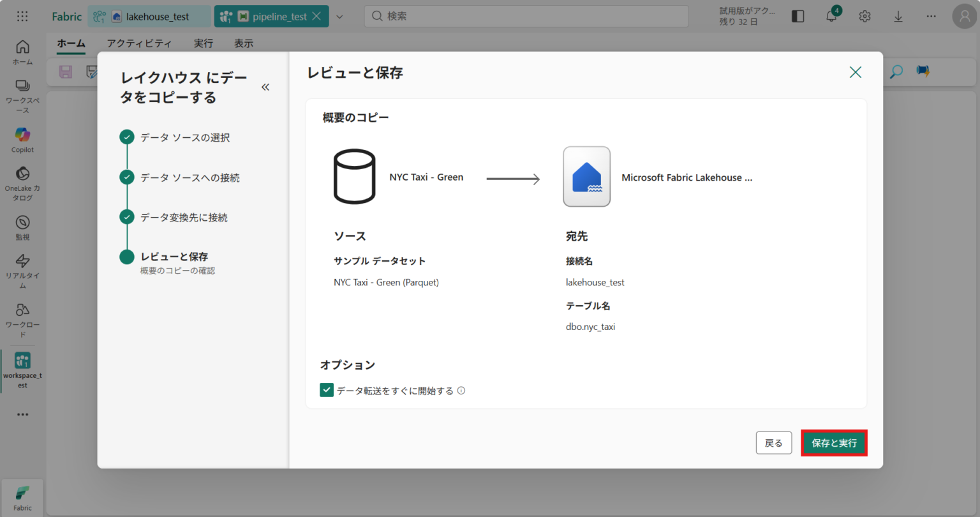Open the sidebar more options ellipsis
The width and height of the screenshot is (980, 517).
coord(22,414)
